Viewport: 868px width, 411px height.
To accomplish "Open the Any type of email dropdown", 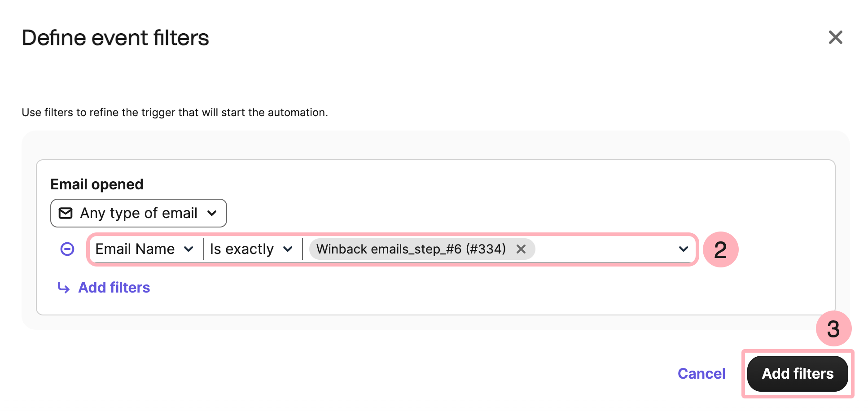I will click(139, 213).
